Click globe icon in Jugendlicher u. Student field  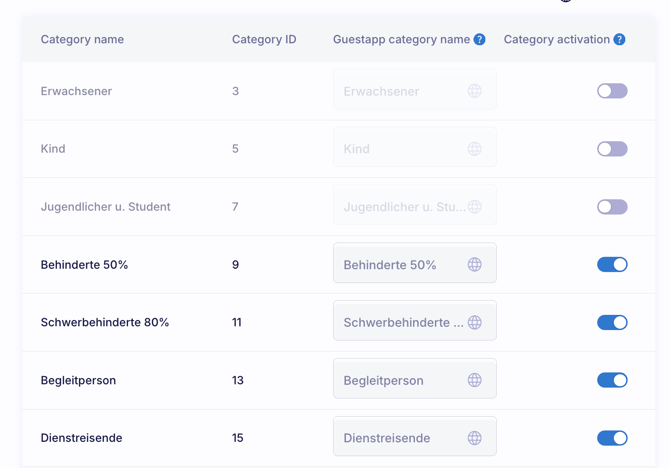(x=475, y=207)
